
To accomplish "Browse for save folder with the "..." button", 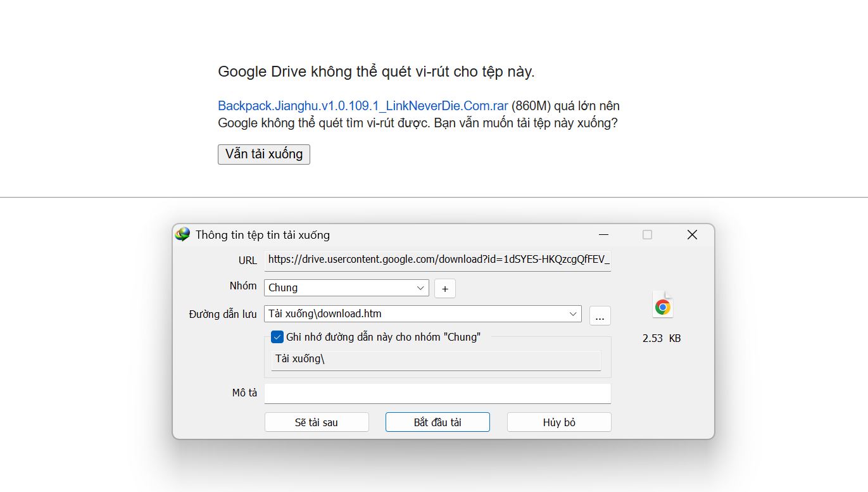I will click(600, 315).
